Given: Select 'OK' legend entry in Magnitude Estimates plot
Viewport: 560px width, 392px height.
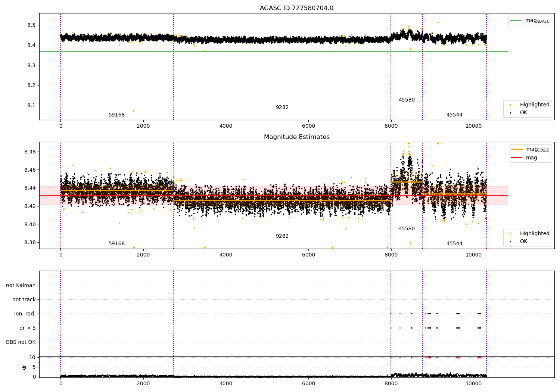Looking at the screenshot, I should point(523,242).
